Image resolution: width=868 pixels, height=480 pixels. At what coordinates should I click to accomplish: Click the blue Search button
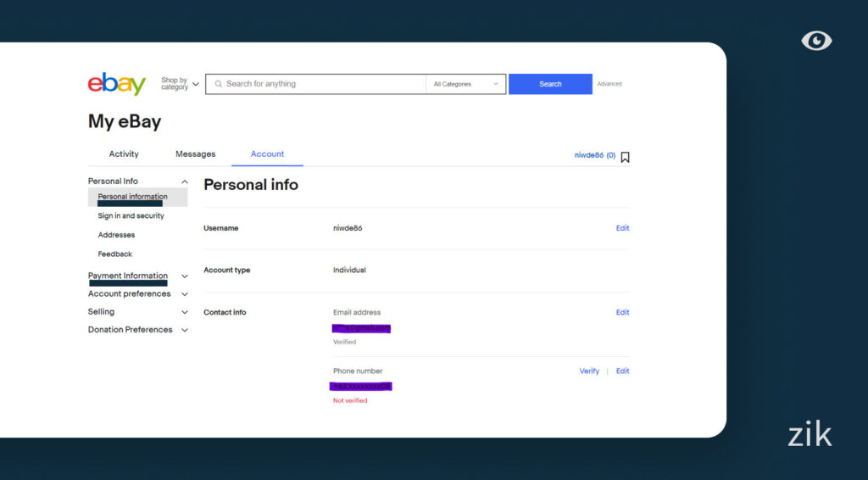pyautogui.click(x=550, y=84)
